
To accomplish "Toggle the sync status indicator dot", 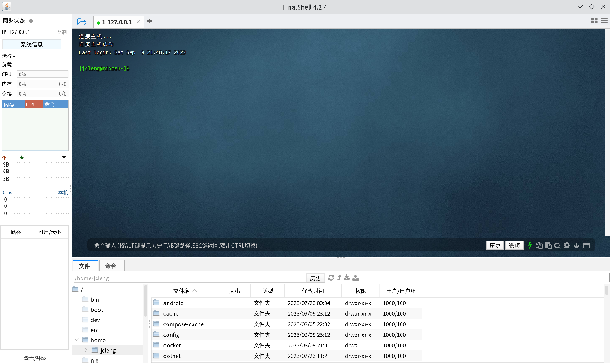I will 31,20.
